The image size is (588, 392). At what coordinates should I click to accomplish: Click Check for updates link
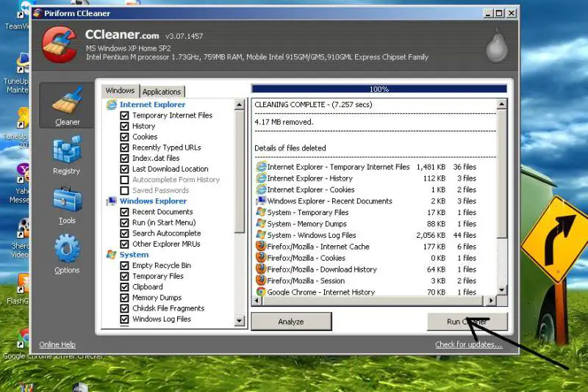[x=468, y=344]
